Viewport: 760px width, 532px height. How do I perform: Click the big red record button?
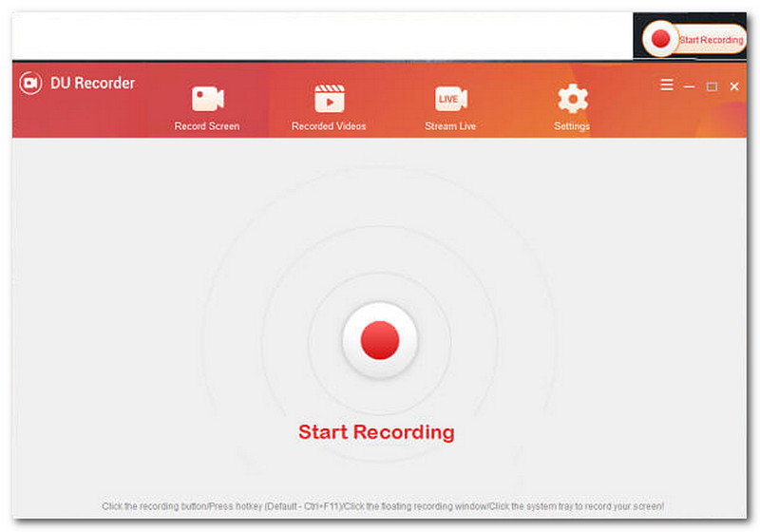pos(380,340)
